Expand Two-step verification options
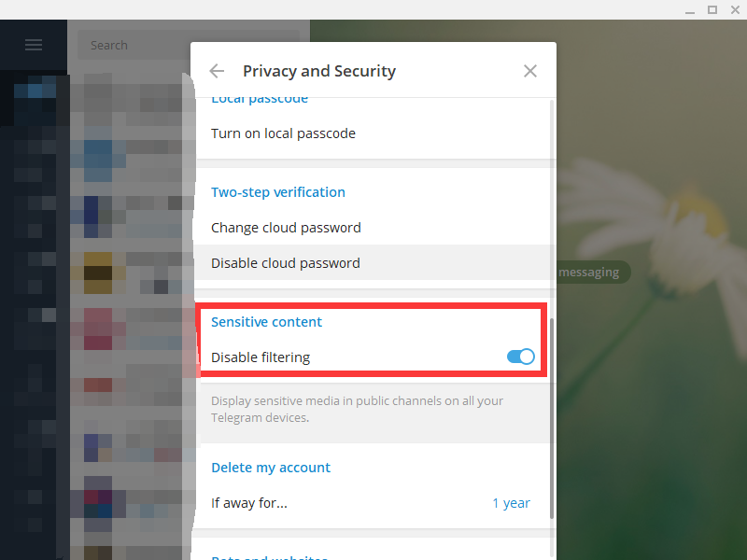 pyautogui.click(x=278, y=191)
